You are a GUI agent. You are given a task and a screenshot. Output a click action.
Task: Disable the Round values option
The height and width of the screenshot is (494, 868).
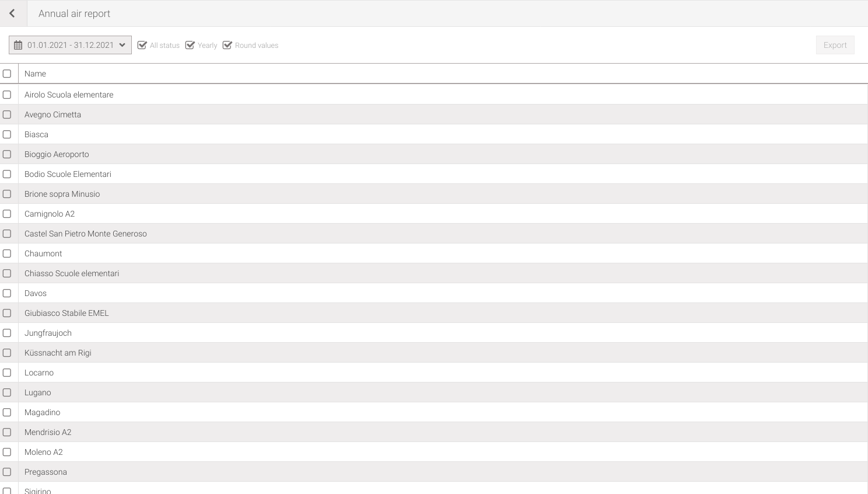(228, 45)
